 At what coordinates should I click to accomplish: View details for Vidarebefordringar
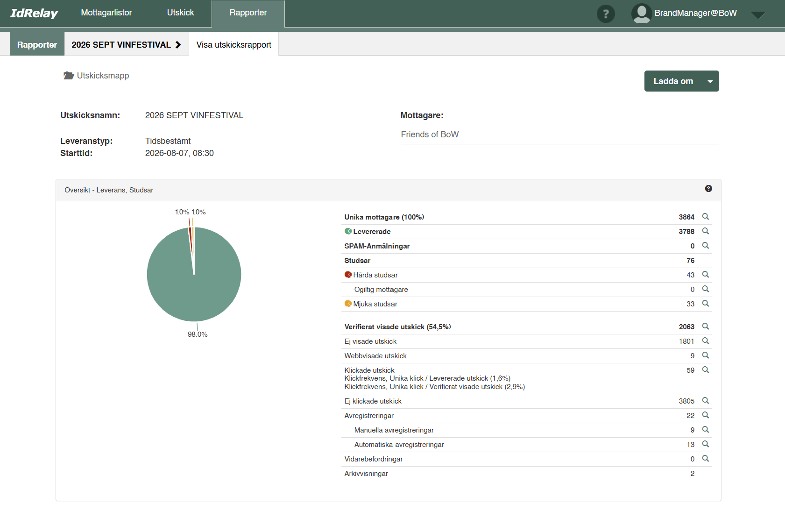click(x=706, y=459)
